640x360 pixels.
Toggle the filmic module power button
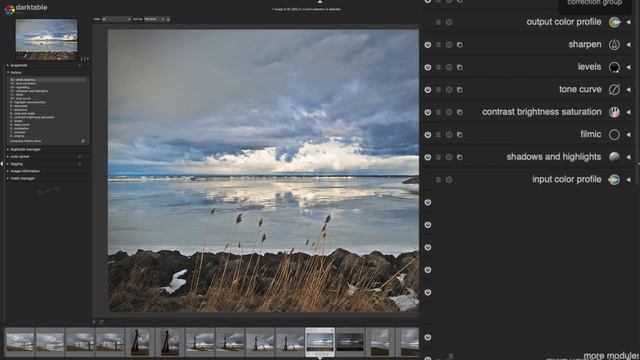pyautogui.click(x=427, y=134)
